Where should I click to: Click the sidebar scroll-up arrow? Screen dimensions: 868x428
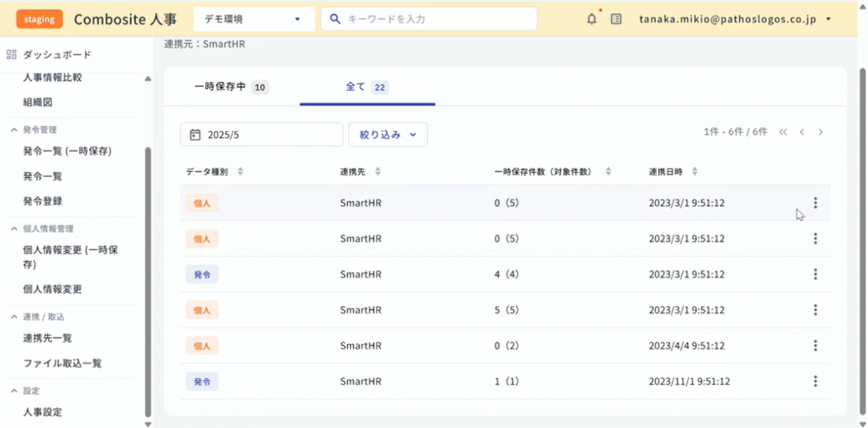(148, 79)
